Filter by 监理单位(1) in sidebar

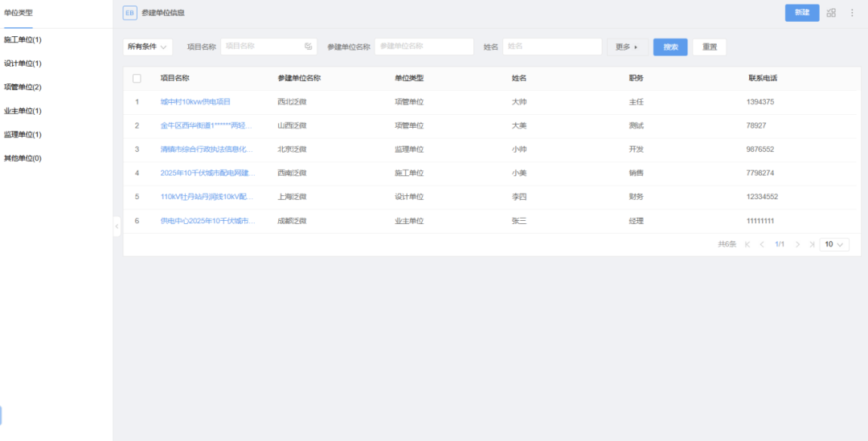coord(23,134)
